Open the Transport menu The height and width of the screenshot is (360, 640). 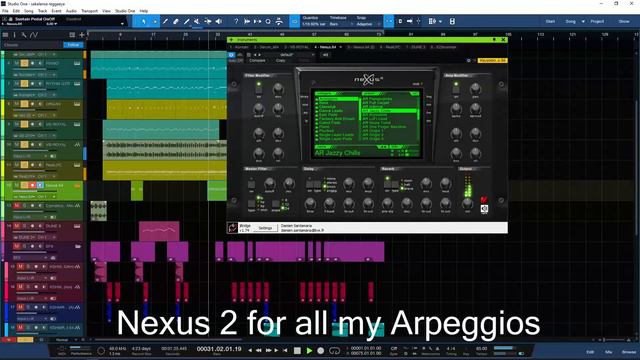coord(89,11)
